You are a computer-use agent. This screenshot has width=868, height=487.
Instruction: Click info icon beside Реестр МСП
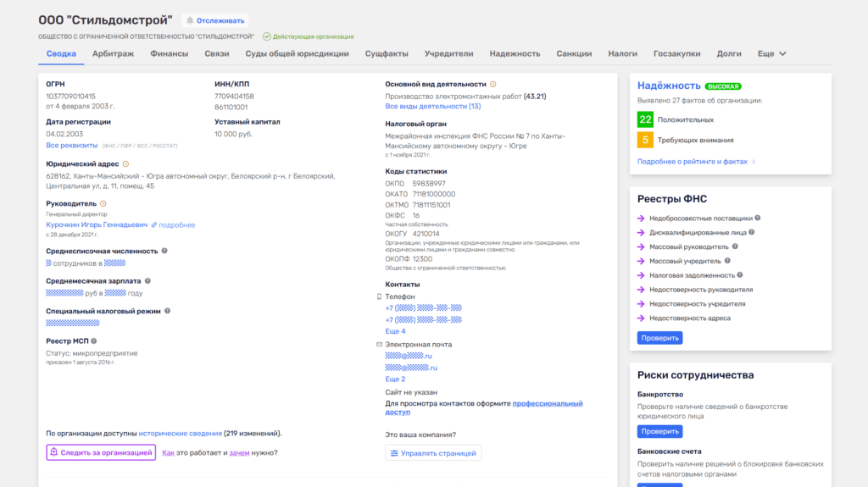click(94, 340)
